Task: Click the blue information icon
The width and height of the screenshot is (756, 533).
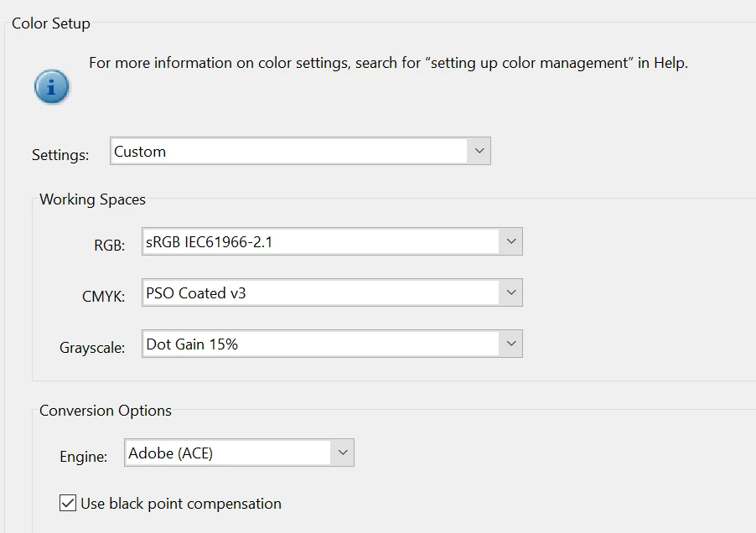Action: click(52, 87)
